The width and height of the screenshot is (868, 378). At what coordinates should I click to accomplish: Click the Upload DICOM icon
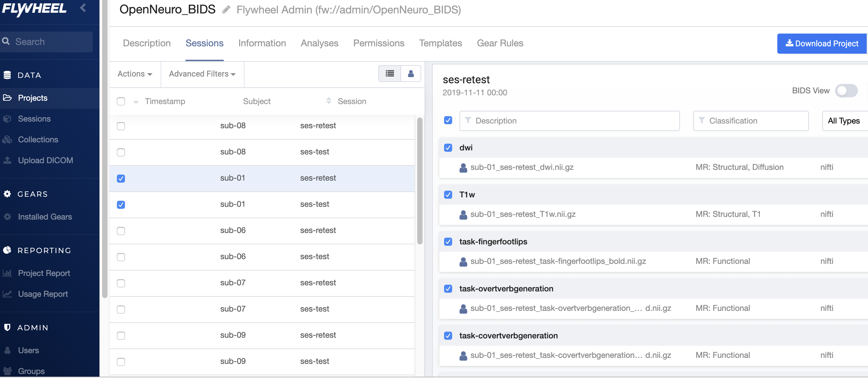coord(7,160)
